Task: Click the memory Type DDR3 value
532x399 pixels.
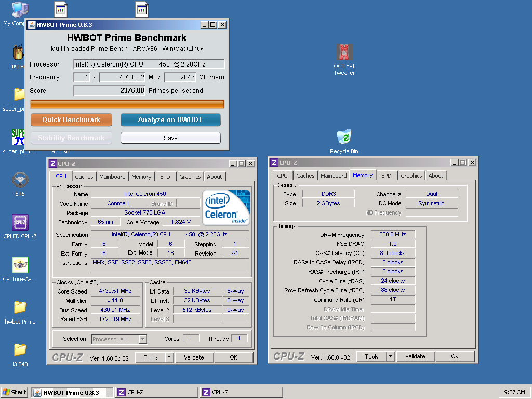Action: coord(328,194)
